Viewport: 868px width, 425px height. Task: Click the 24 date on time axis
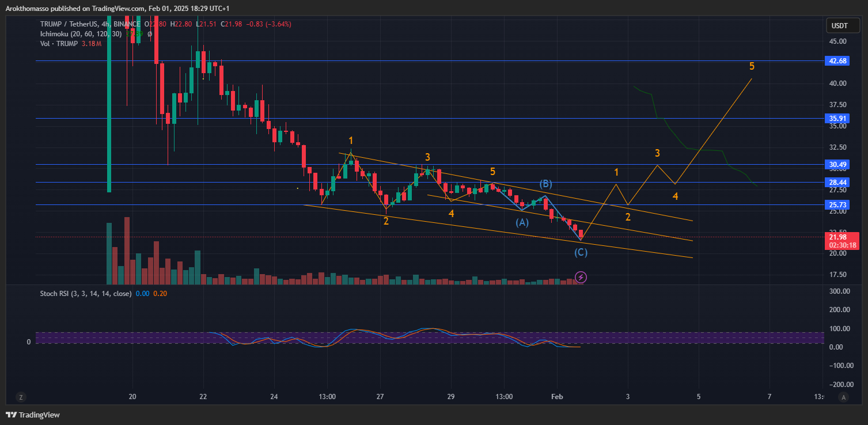(x=274, y=397)
